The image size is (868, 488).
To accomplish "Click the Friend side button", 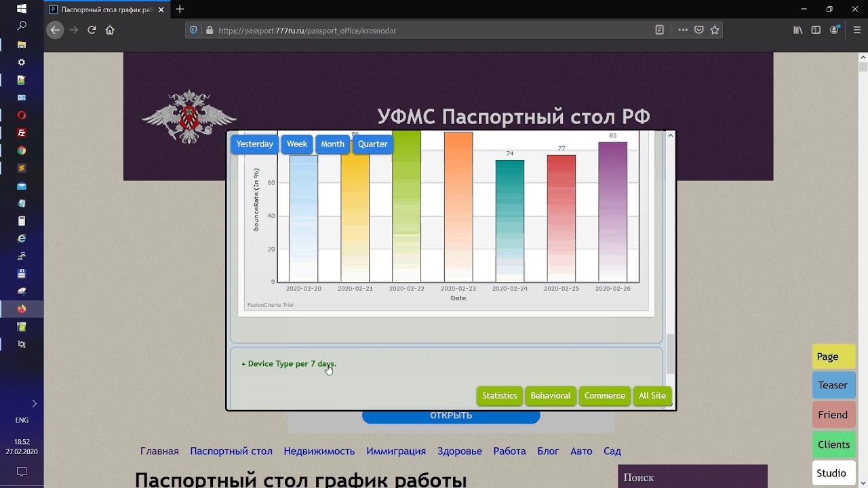I will [834, 415].
